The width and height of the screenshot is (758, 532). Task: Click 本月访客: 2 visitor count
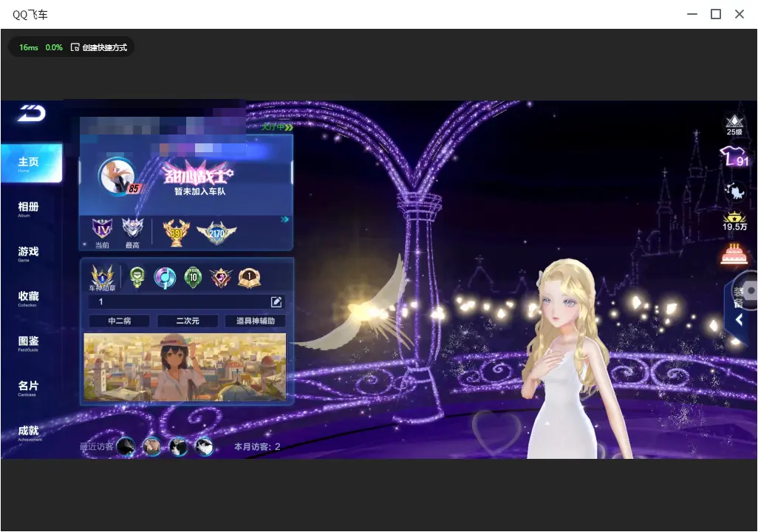click(x=257, y=447)
